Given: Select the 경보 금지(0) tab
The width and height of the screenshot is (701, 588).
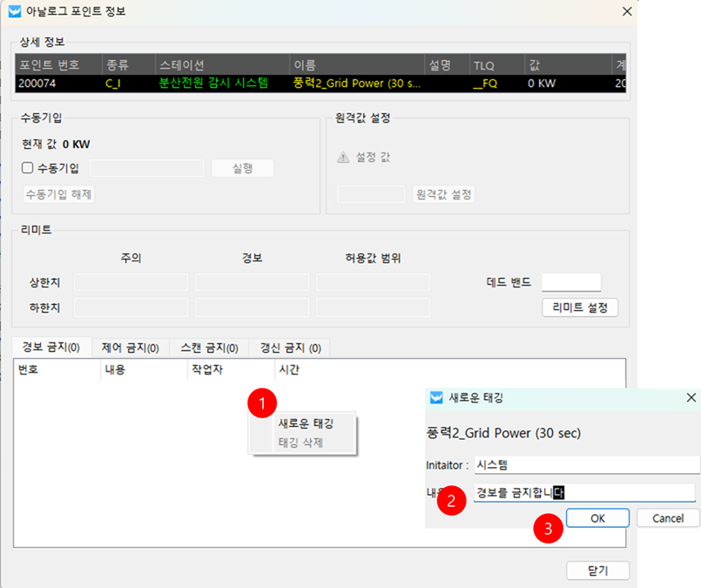Looking at the screenshot, I should coord(51,348).
